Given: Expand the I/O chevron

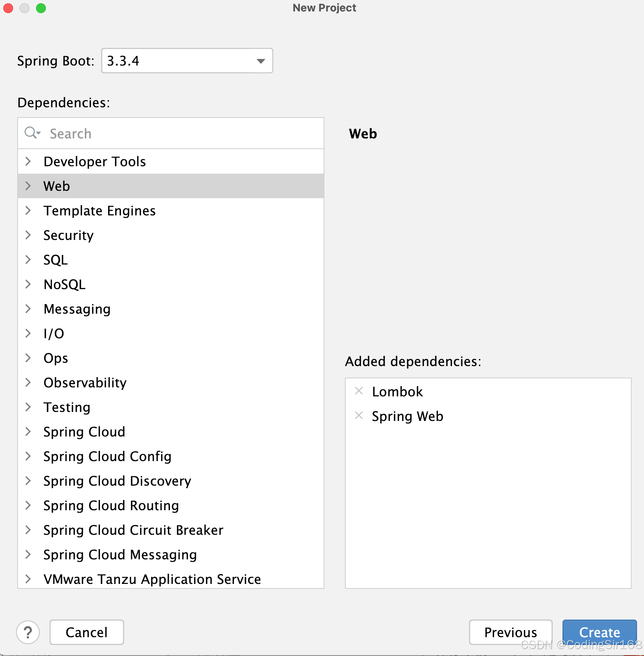Looking at the screenshot, I should [x=28, y=333].
